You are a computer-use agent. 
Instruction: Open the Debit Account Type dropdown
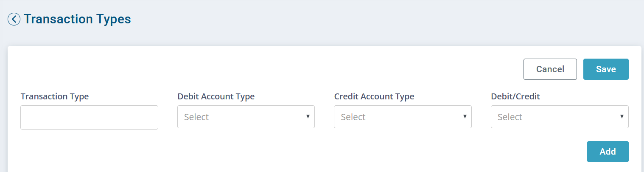click(246, 117)
